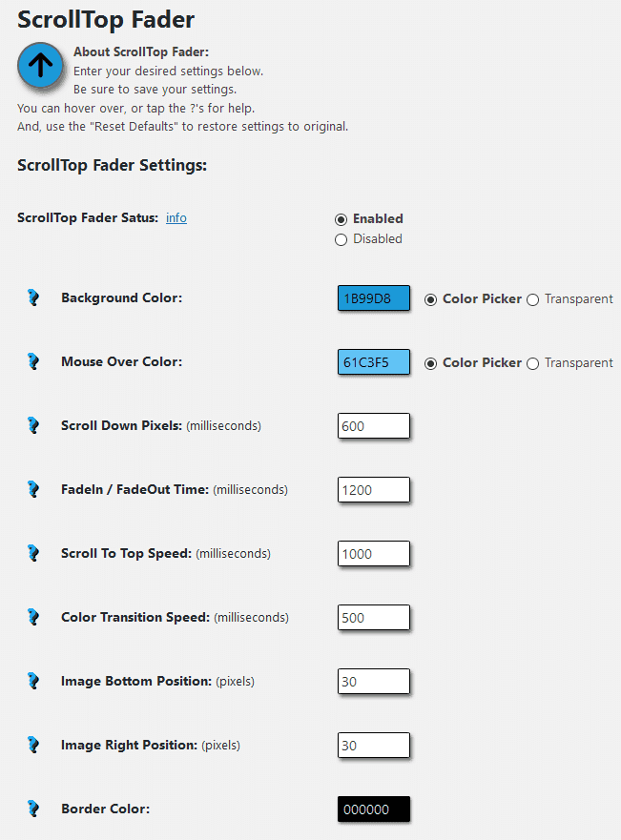Click the help icon beside Background Color
Image resolution: width=621 pixels, height=840 pixels.
[x=33, y=297]
